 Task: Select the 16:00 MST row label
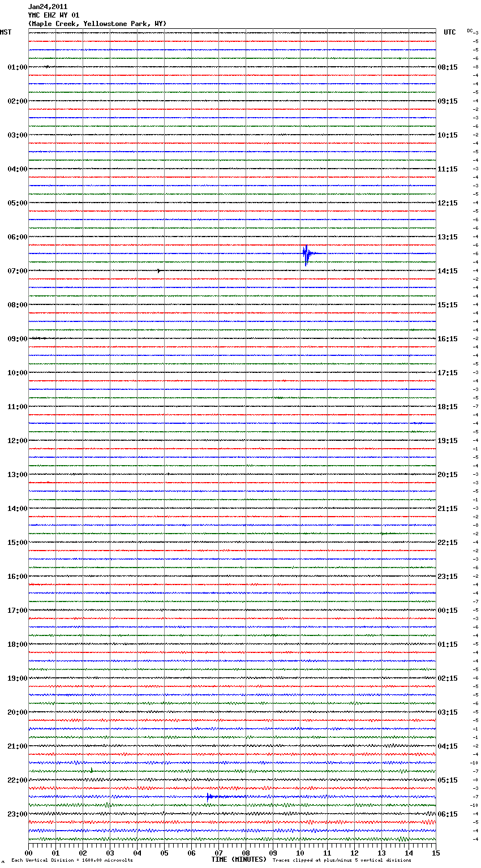17,577
